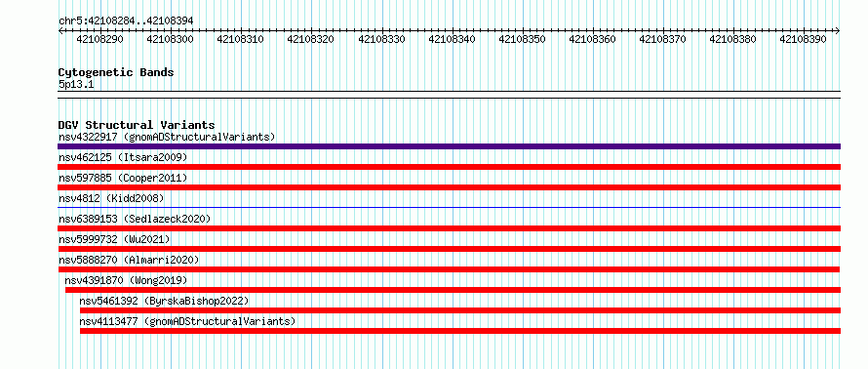Click ruler position 42108340
The width and height of the screenshot is (868, 369).
pyautogui.click(x=452, y=39)
